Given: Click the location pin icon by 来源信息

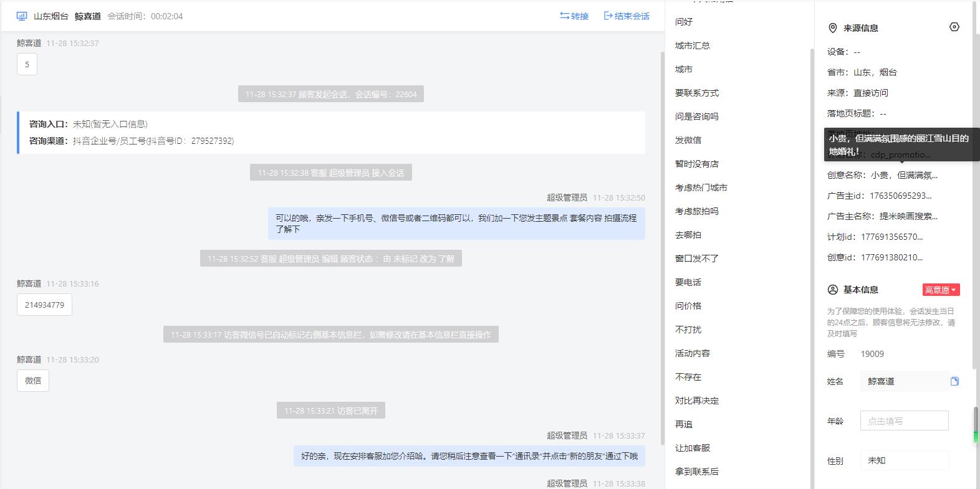Looking at the screenshot, I should [x=832, y=28].
